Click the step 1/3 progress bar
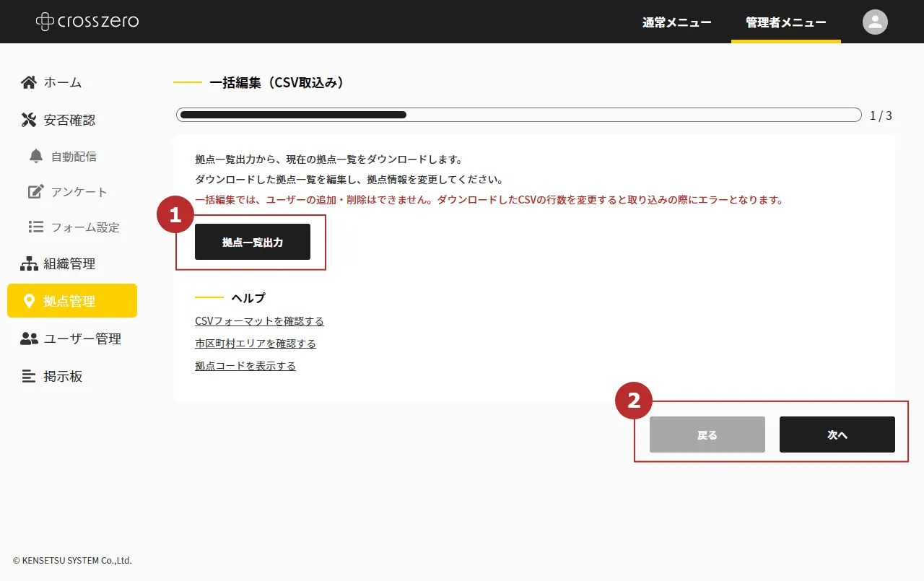The width and height of the screenshot is (924, 581). pyautogui.click(x=518, y=114)
